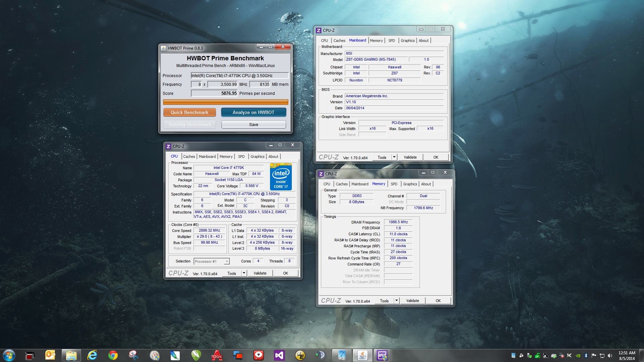Launch Google Chrome from the taskbar
This screenshot has height=362, width=644.
coord(113,355)
